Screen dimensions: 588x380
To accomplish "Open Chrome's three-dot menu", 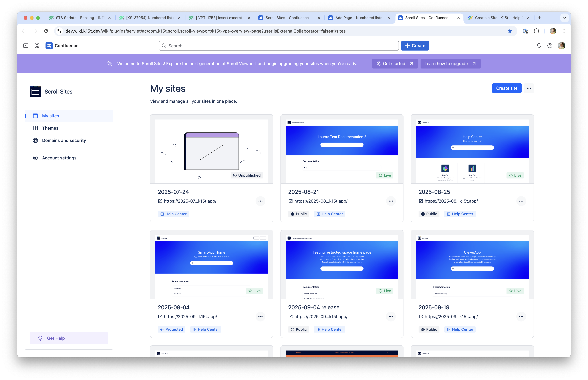I will click(x=564, y=31).
